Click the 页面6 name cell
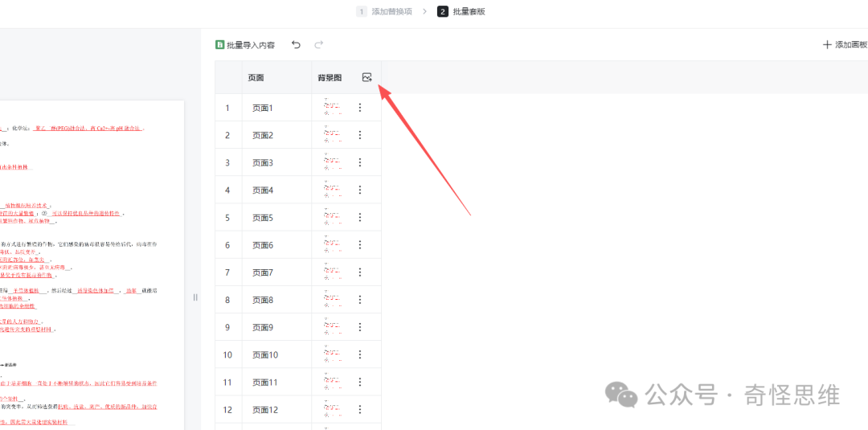The height and width of the screenshot is (430, 868). tap(276, 244)
